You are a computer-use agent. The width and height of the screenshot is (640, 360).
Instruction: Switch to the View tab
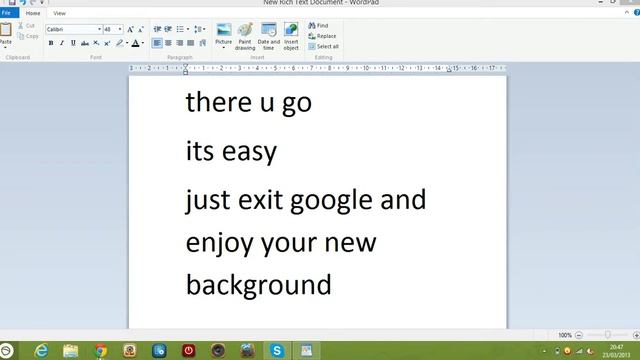pyautogui.click(x=59, y=13)
